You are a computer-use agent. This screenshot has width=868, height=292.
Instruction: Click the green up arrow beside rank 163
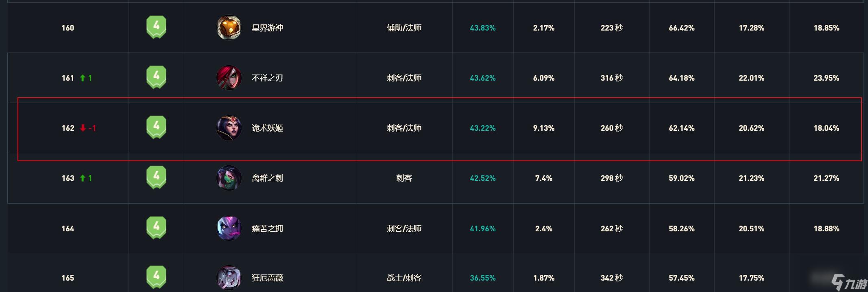[x=83, y=178]
